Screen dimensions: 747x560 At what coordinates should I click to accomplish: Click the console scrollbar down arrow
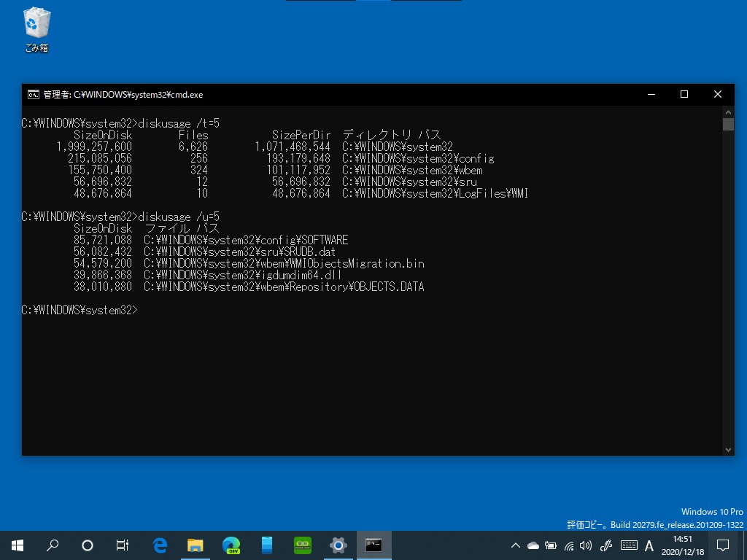tap(728, 449)
